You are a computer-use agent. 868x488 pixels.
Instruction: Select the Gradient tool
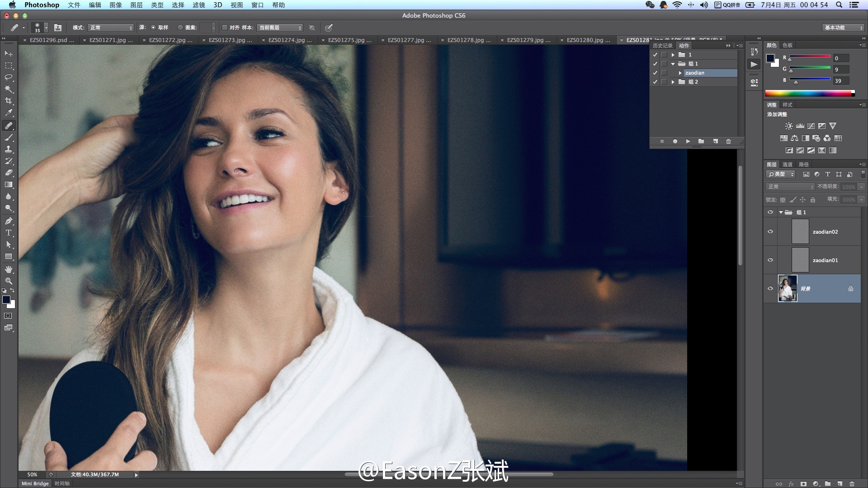(x=9, y=185)
